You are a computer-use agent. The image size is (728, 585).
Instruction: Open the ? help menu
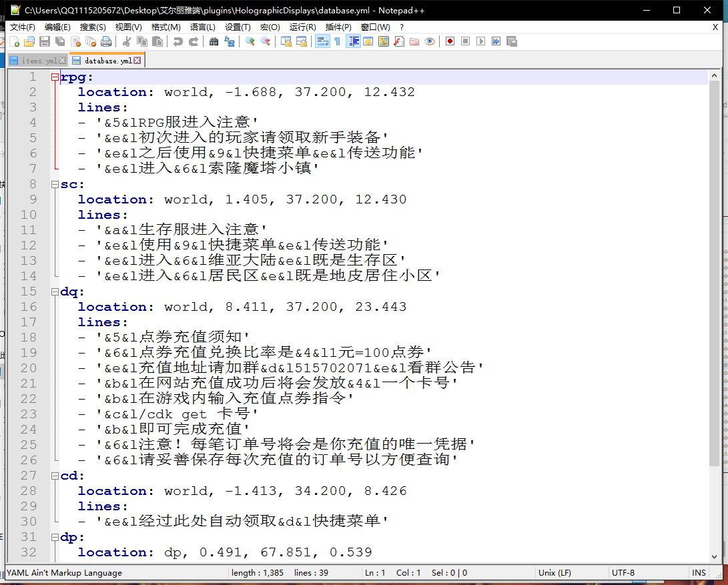[402, 27]
